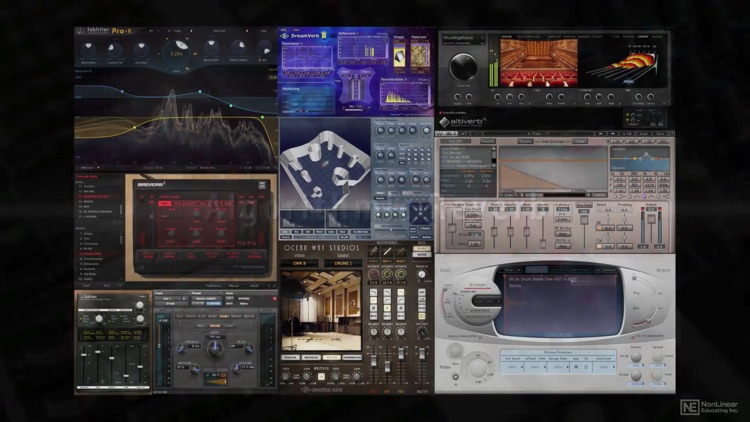Click the DreamVerb Reverberation graph
This screenshot has height=422, width=750.
(x=405, y=93)
